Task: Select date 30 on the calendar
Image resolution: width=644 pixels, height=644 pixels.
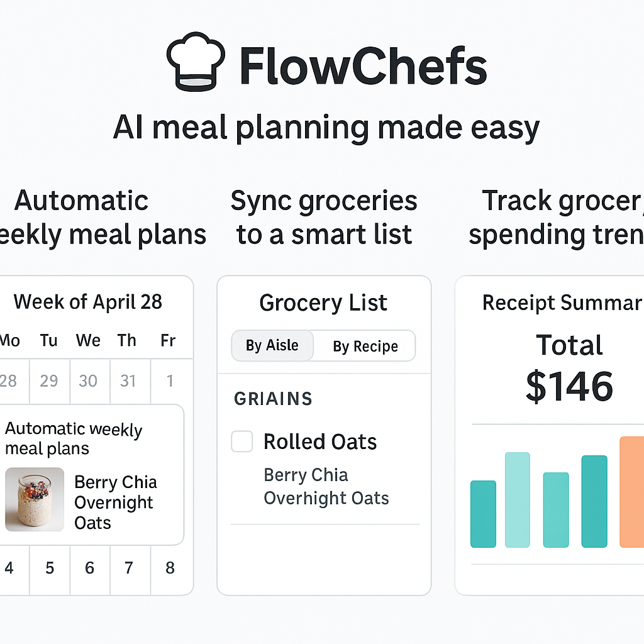Action: tap(88, 381)
